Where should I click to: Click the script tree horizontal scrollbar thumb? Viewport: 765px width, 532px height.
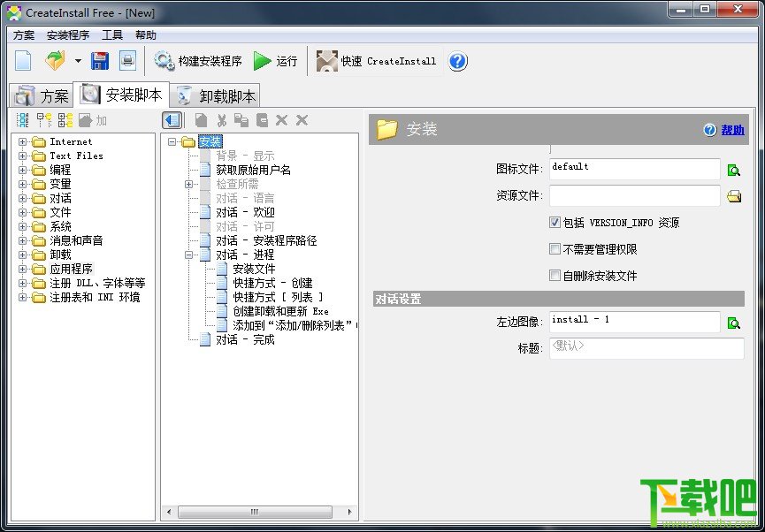point(256,512)
